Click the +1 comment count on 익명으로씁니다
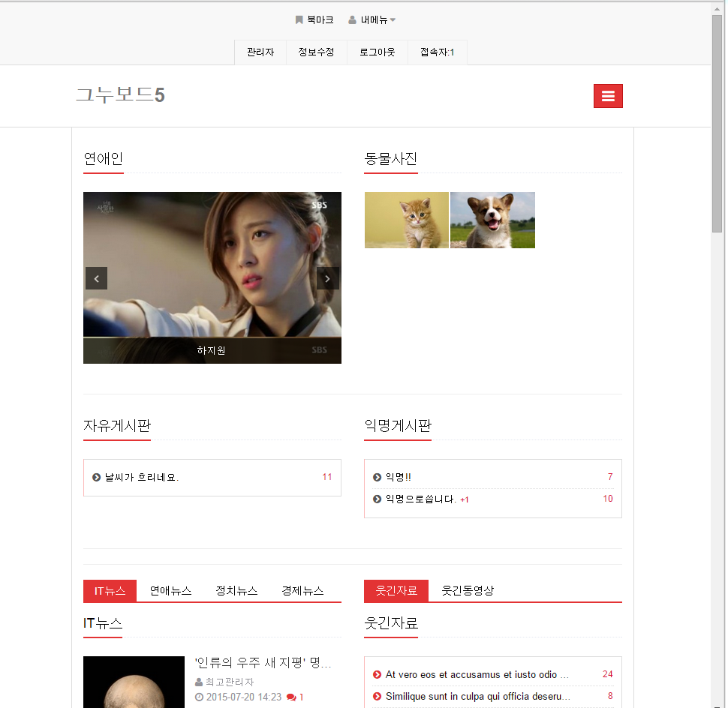The image size is (728, 708). pyautogui.click(x=465, y=499)
